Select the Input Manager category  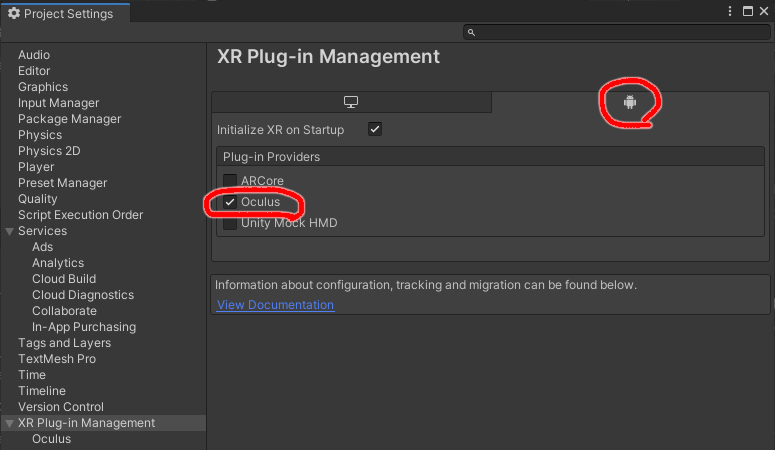(x=58, y=103)
